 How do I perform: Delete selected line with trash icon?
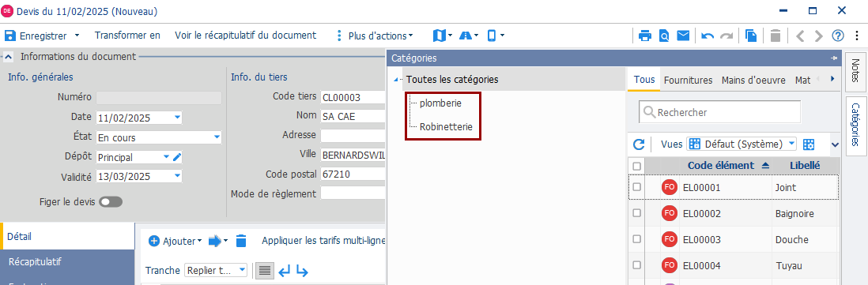tap(241, 242)
